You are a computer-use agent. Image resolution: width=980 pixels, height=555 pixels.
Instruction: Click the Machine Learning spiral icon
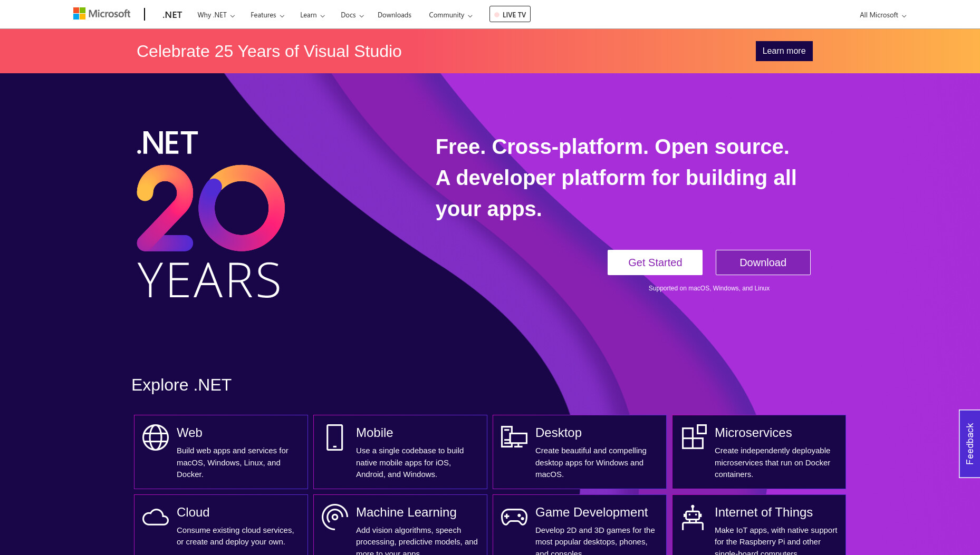pos(335,517)
